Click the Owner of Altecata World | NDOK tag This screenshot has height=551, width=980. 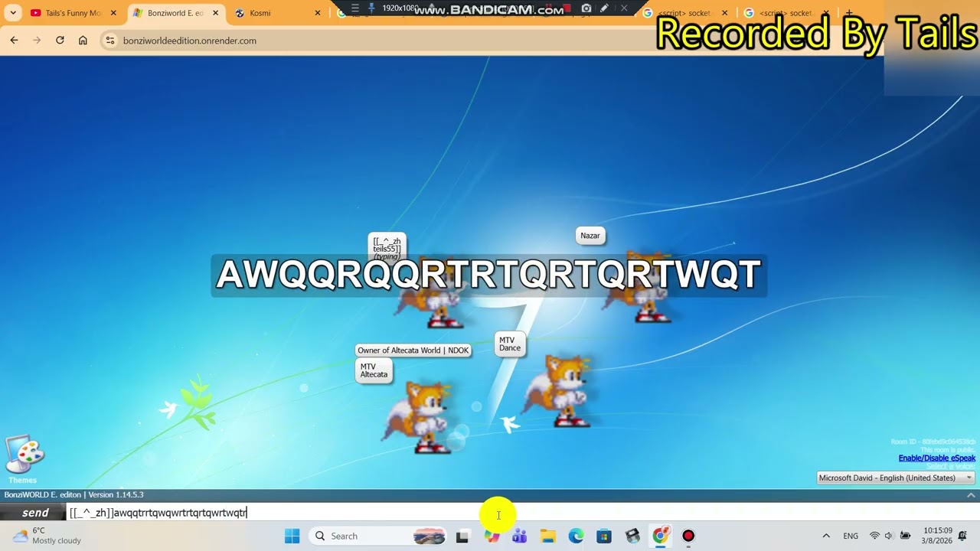[x=413, y=350]
